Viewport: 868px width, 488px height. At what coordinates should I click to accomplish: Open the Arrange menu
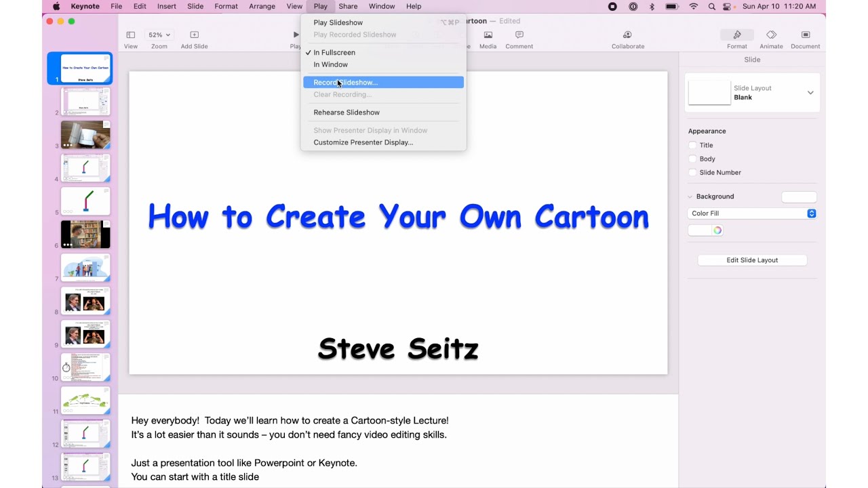coord(262,6)
